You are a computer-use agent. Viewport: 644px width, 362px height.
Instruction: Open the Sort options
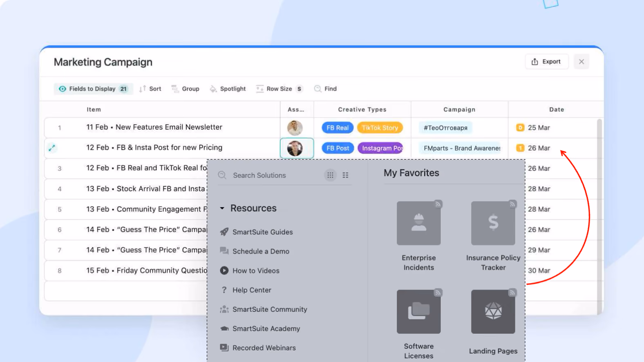150,89
